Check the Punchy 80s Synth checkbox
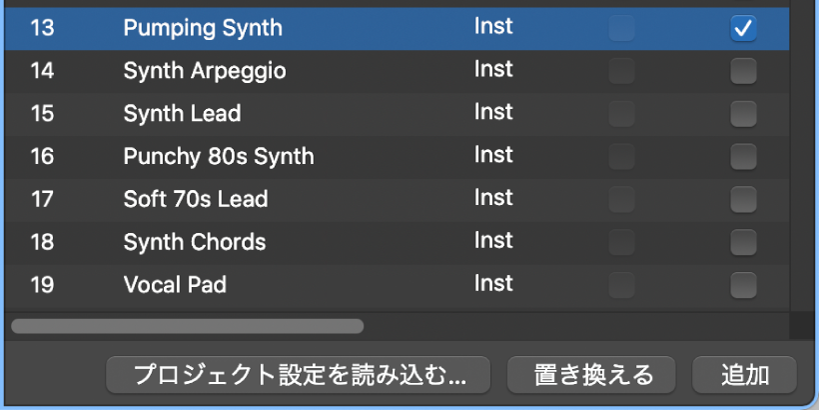This screenshot has height=410, width=819. (743, 157)
